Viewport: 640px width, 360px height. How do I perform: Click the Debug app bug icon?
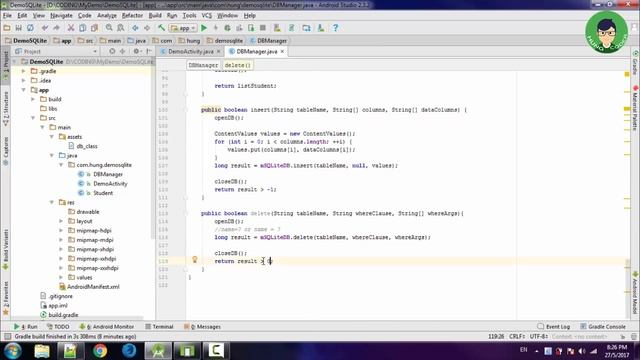coord(227,28)
